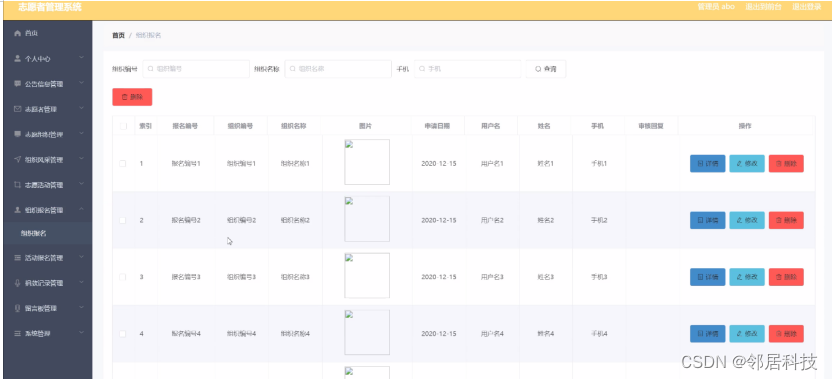This screenshot has height=380, width=833.
Task: Click the home icon beside 首页
Action: [x=17, y=33]
